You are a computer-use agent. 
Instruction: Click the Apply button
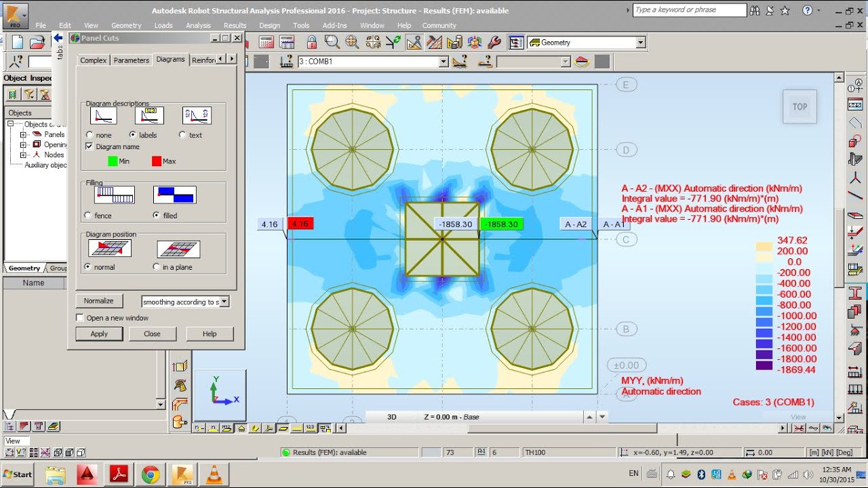[x=99, y=333]
